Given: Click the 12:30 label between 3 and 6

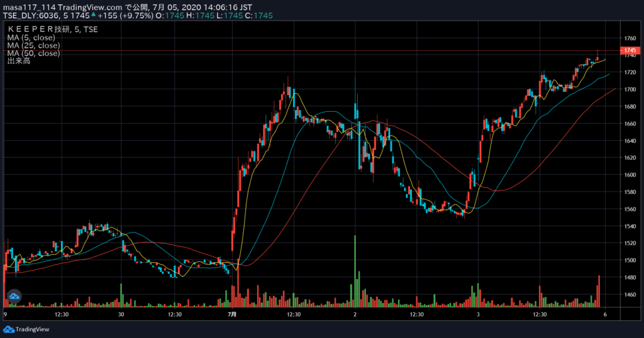Looking at the screenshot, I should point(540,315).
